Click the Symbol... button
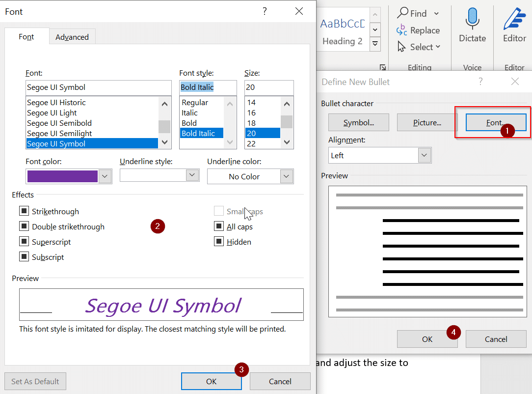Screen dimensions: 532x394 (358, 122)
